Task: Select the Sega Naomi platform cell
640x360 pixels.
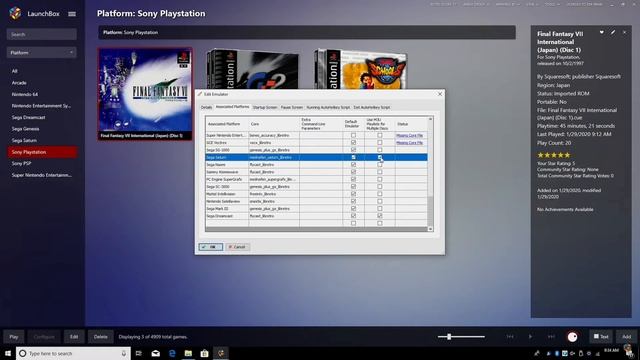Action: tap(227, 164)
